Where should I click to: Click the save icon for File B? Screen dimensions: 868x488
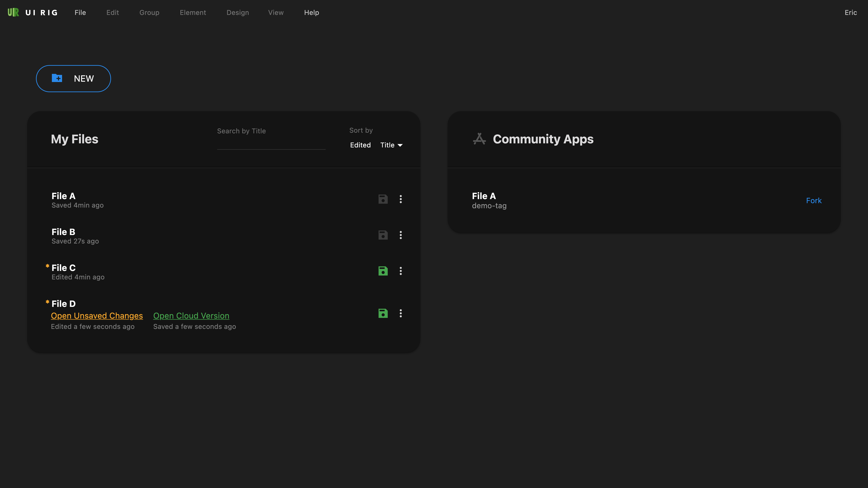click(383, 235)
